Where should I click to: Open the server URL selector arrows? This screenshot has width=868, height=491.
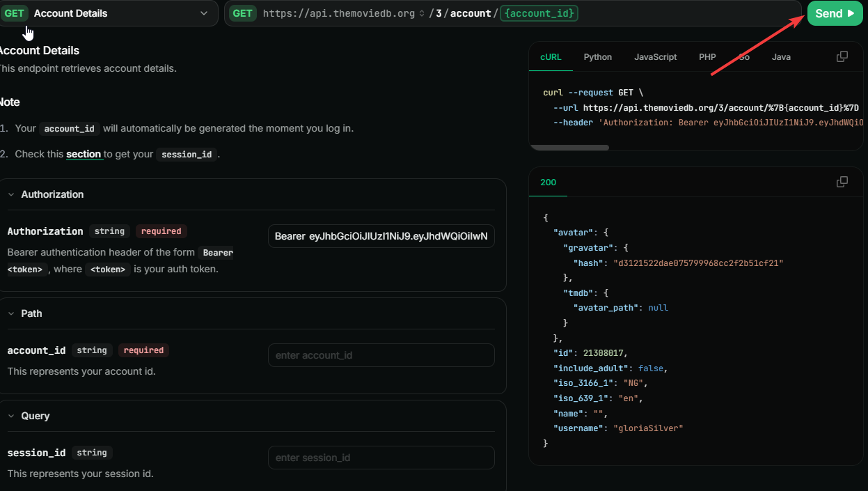tap(422, 13)
